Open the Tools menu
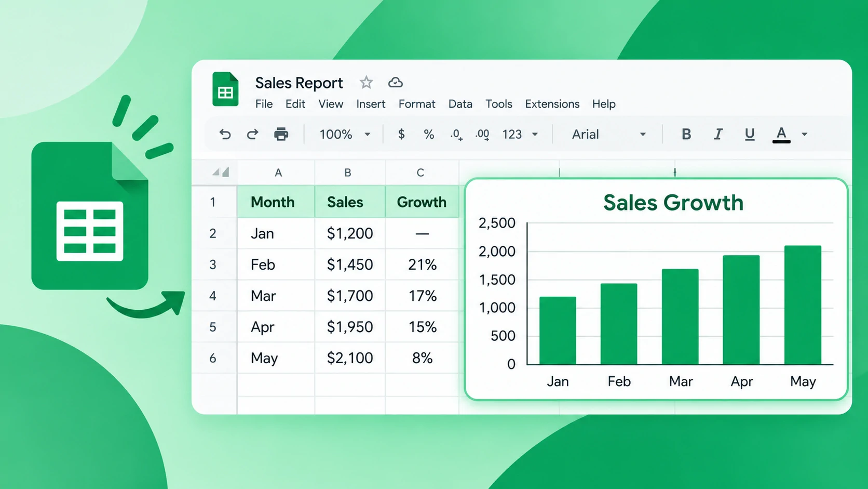868x489 pixels. 499,104
